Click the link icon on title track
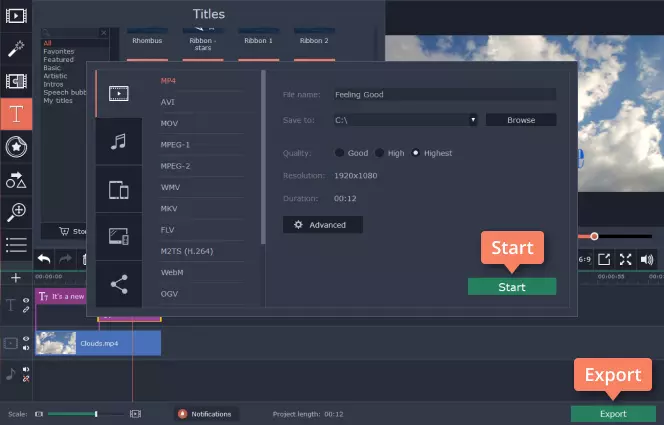 [26, 309]
